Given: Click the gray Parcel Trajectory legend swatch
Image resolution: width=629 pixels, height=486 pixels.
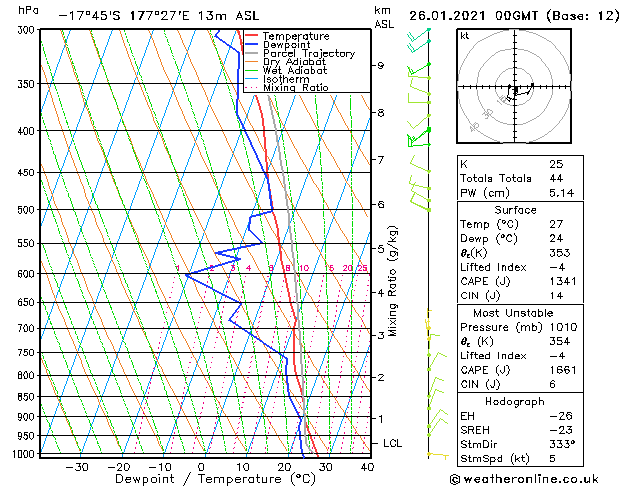Looking at the screenshot, I should (x=251, y=53).
